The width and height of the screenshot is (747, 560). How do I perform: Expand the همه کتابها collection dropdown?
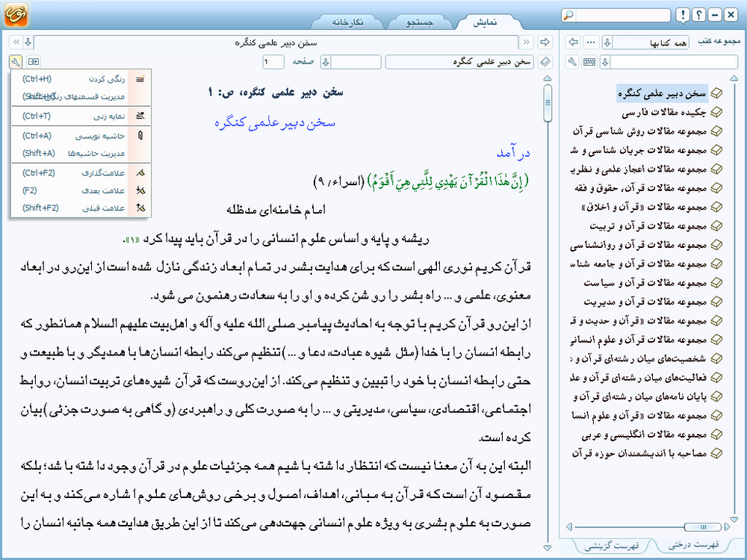tap(607, 43)
